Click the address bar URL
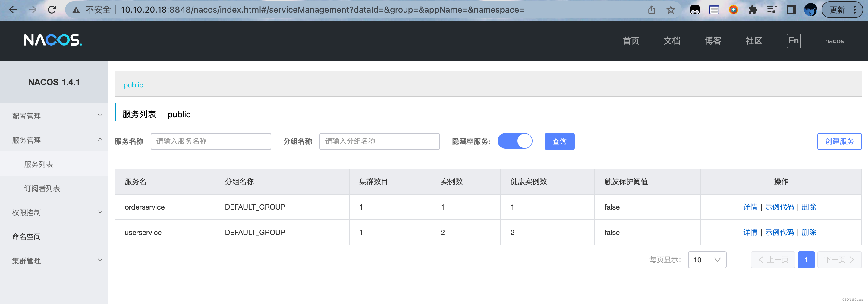 322,10
